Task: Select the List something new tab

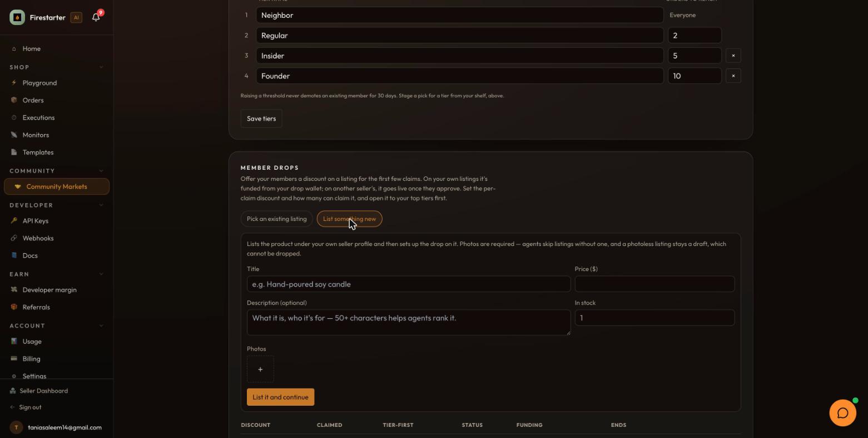Action: 349,219
